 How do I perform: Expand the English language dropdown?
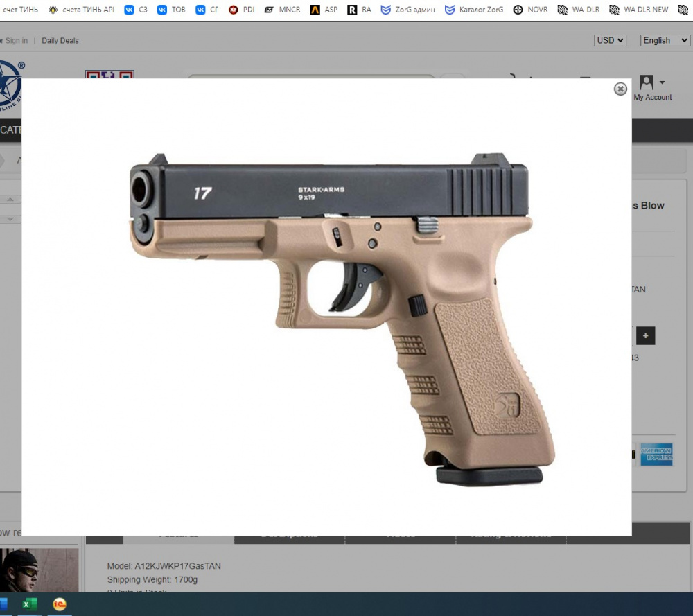(x=664, y=41)
